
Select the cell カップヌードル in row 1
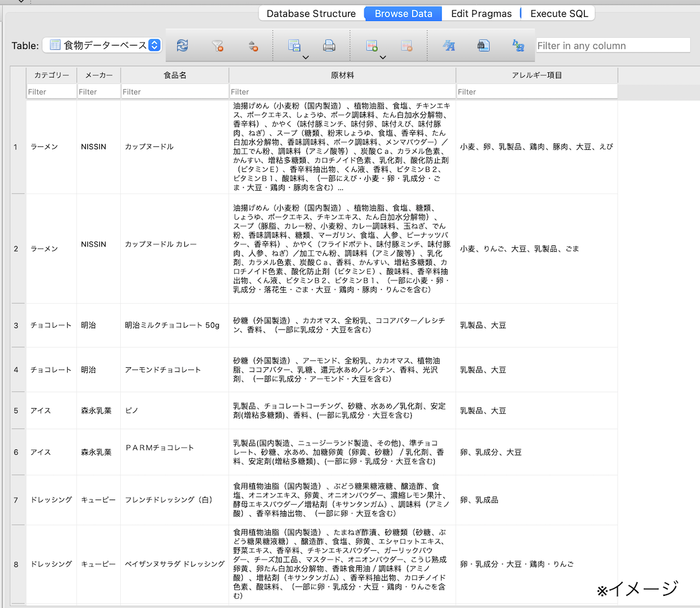175,147
